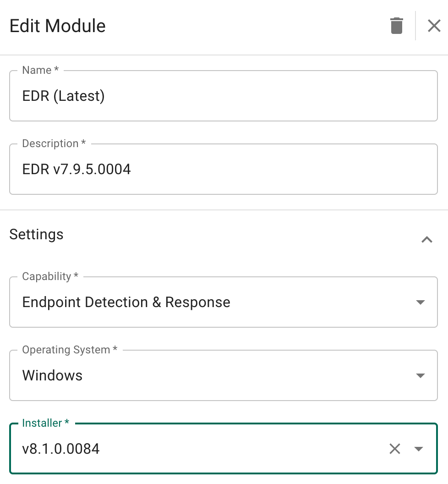448x484 pixels.
Task: Click the v8.1.0.0084 installer value
Action: (x=61, y=449)
